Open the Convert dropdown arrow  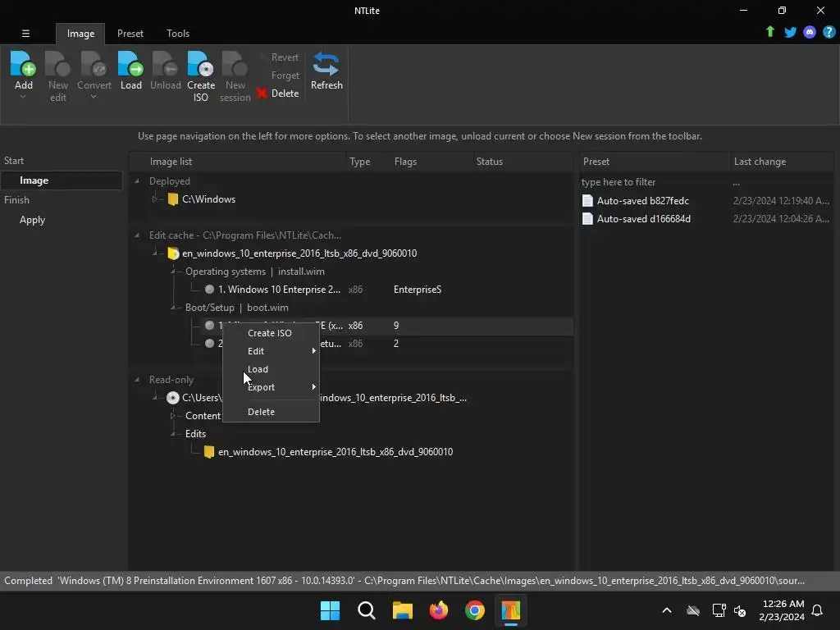click(94, 97)
